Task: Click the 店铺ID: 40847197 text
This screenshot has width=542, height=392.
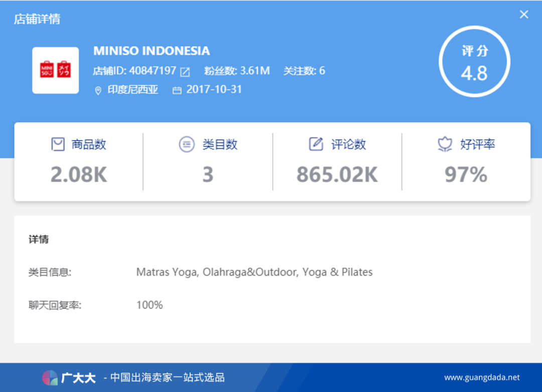Action: click(134, 71)
